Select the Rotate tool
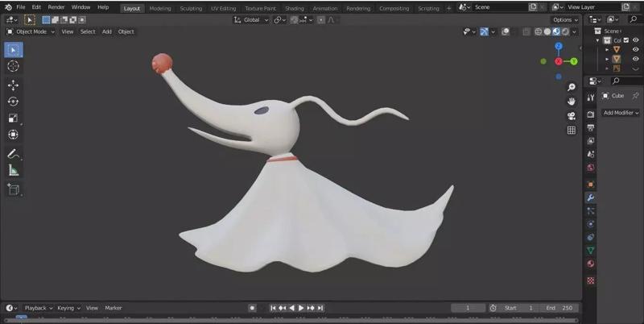Screen dimensions: 644x324 point(13,102)
